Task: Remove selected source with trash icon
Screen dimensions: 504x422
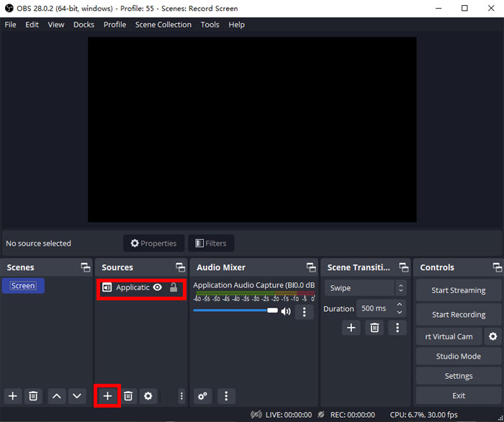Action: click(x=128, y=396)
